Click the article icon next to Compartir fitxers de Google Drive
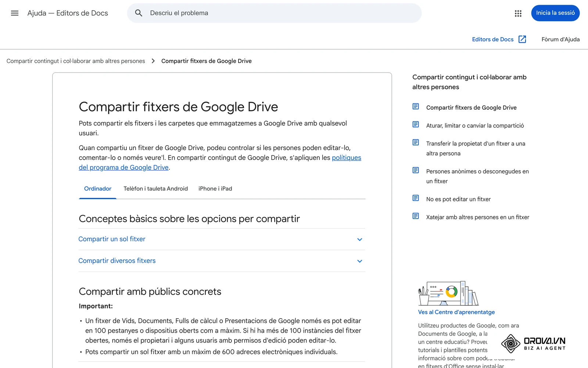 (416, 106)
